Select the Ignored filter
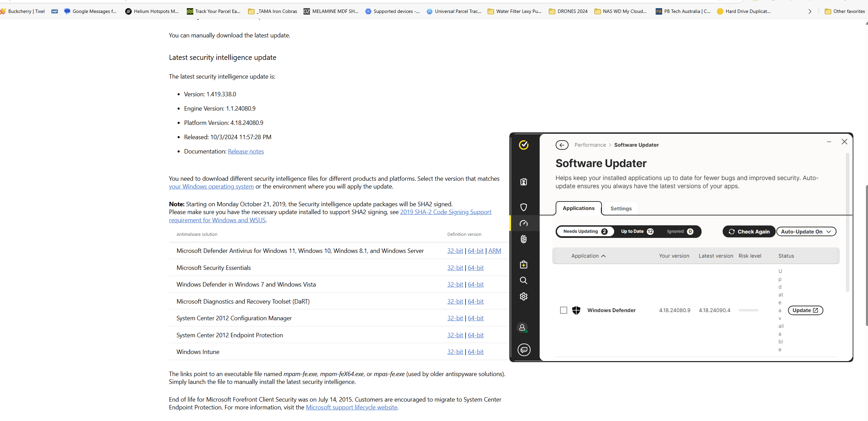The height and width of the screenshot is (421, 868). (680, 231)
